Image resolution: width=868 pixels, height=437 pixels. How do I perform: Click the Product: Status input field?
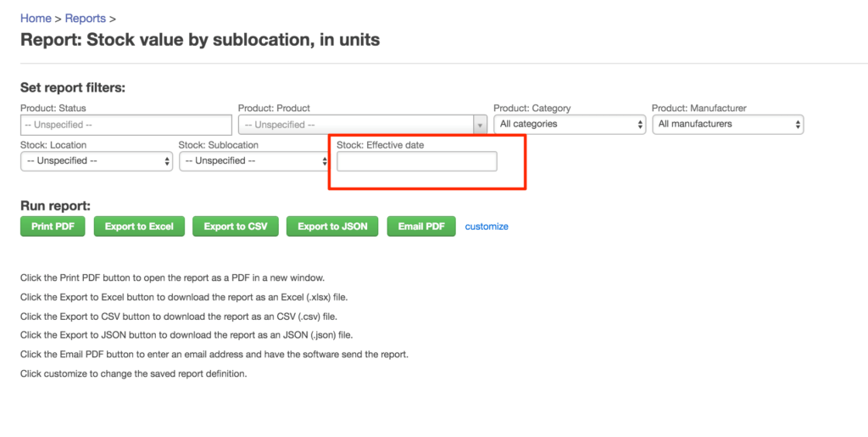[x=126, y=125]
